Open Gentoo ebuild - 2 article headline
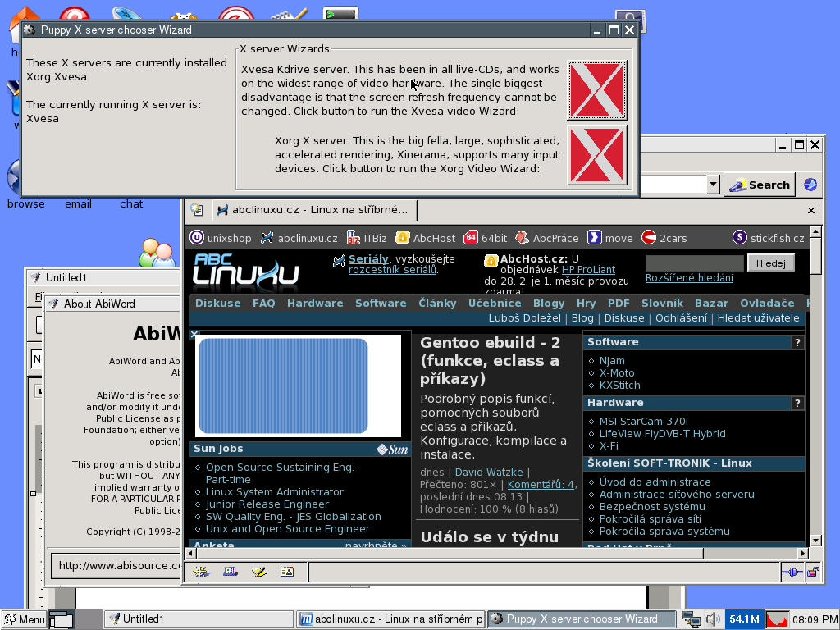The width and height of the screenshot is (840, 630). point(491,361)
